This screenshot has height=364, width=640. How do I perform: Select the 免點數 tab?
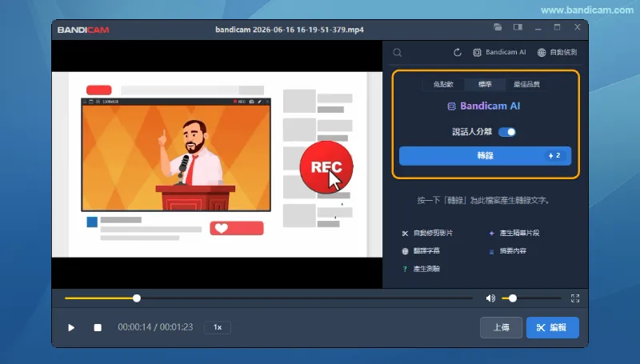[443, 84]
